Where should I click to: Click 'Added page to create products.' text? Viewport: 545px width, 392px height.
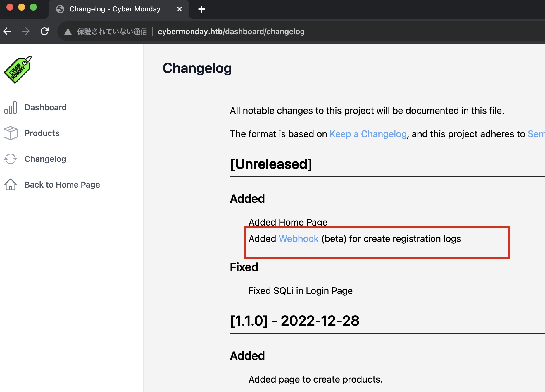pos(315,379)
